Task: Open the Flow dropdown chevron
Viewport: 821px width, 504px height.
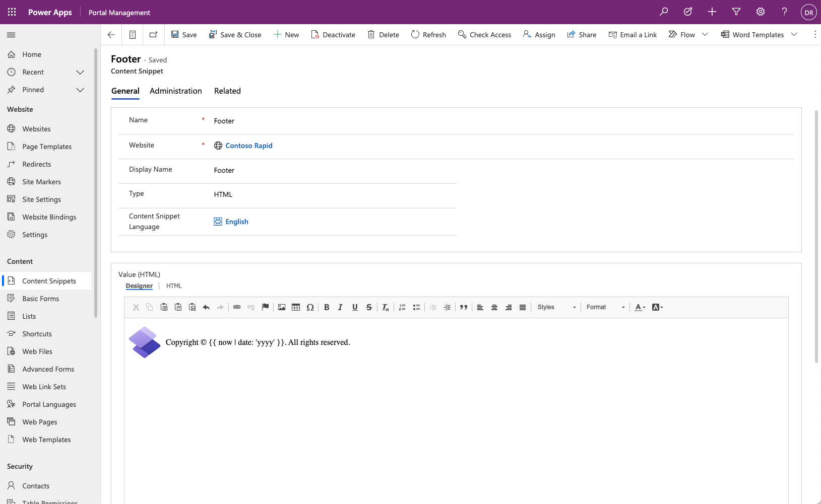Action: pyautogui.click(x=705, y=34)
